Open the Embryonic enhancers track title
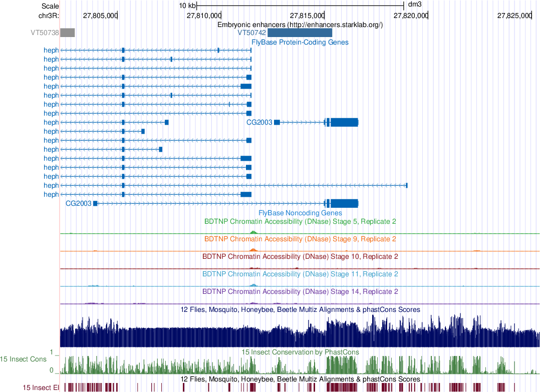 point(300,25)
